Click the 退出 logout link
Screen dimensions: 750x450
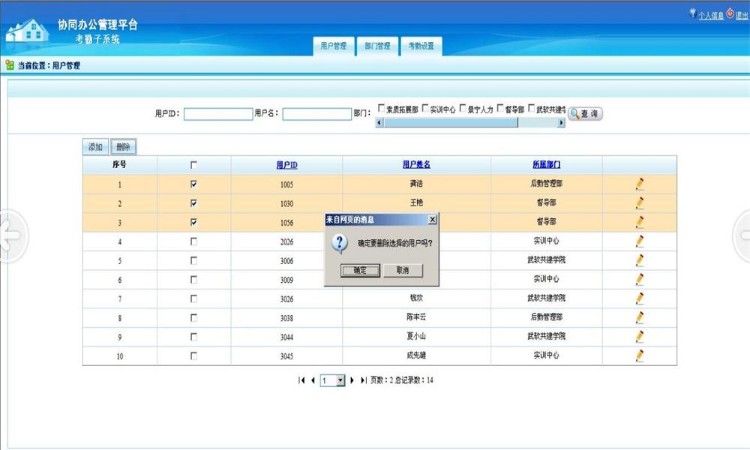(742, 15)
